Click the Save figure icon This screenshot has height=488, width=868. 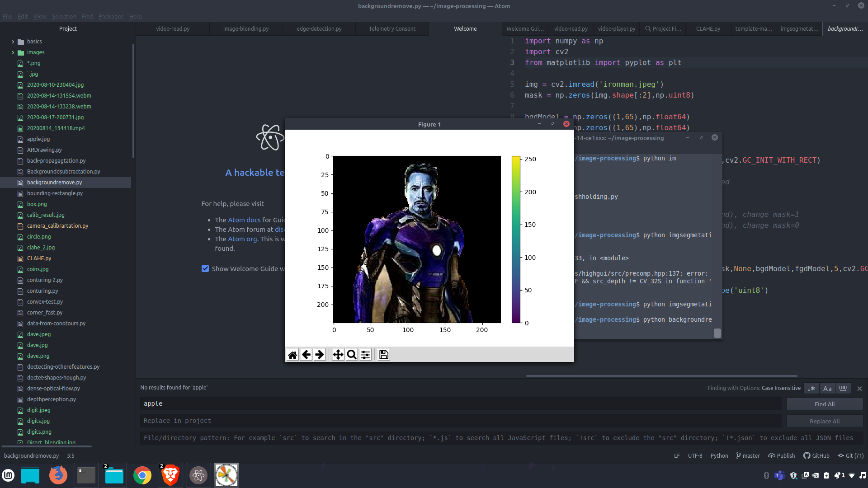click(x=384, y=355)
